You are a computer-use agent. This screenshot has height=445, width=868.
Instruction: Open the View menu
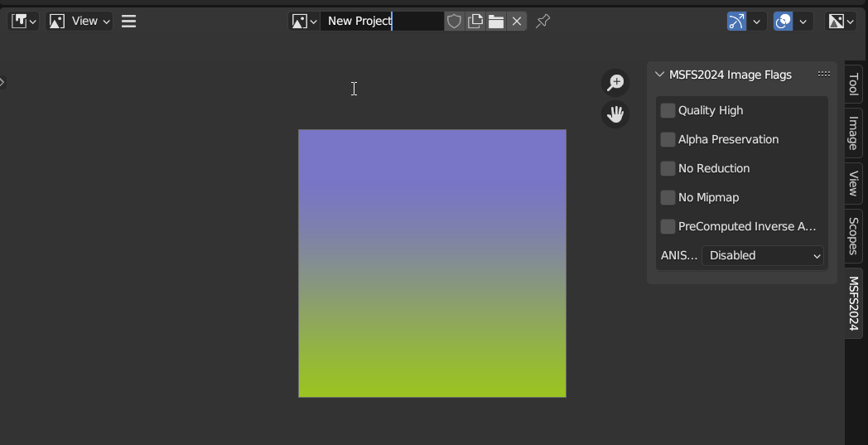click(x=79, y=21)
